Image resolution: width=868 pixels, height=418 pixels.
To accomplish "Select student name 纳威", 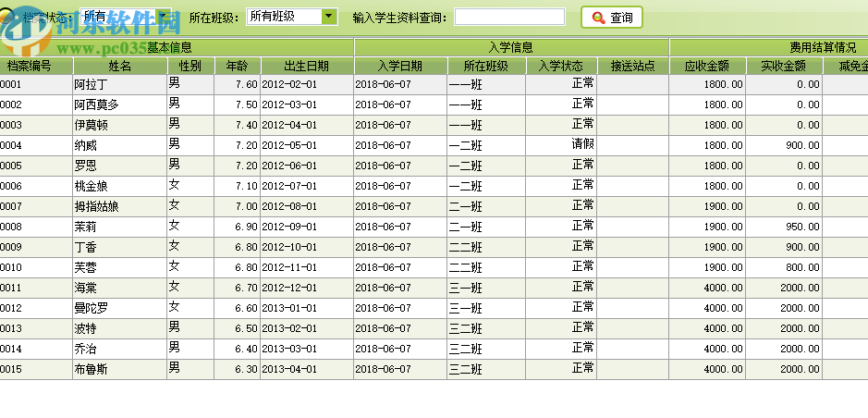I will [x=85, y=145].
